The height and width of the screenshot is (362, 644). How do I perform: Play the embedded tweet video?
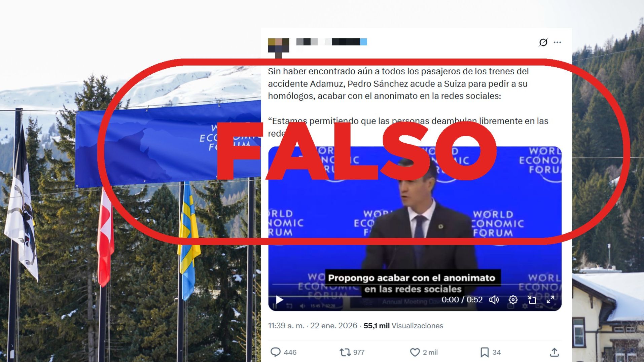click(x=279, y=299)
